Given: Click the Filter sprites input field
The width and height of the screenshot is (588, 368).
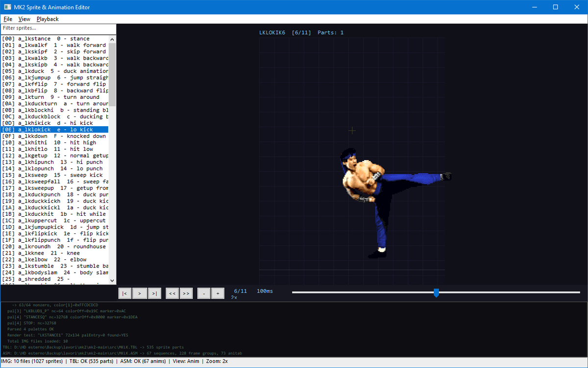Looking at the screenshot, I should (x=58, y=28).
